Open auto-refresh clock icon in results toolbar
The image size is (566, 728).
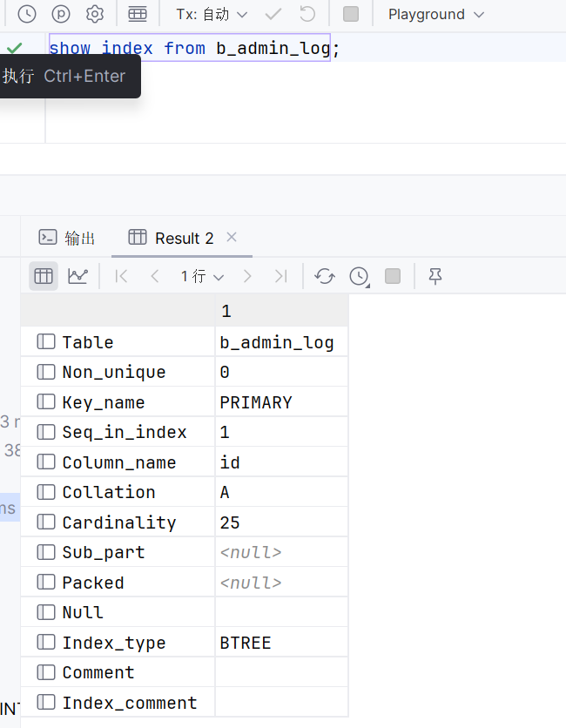coord(360,276)
